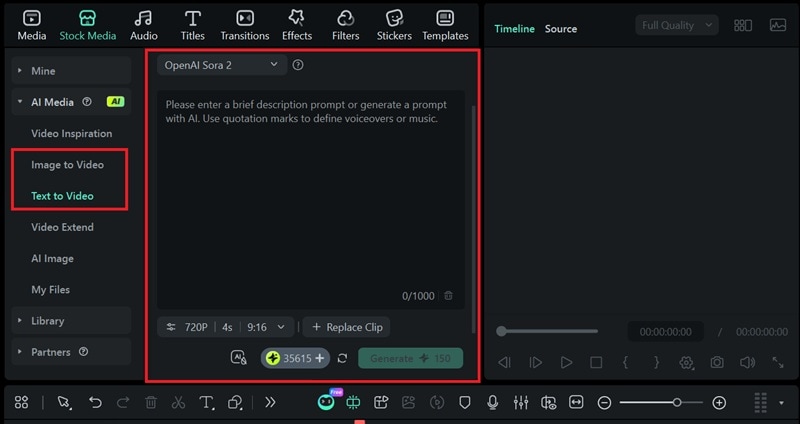Click help icon next to Partners
800x424 pixels.
[x=84, y=352]
